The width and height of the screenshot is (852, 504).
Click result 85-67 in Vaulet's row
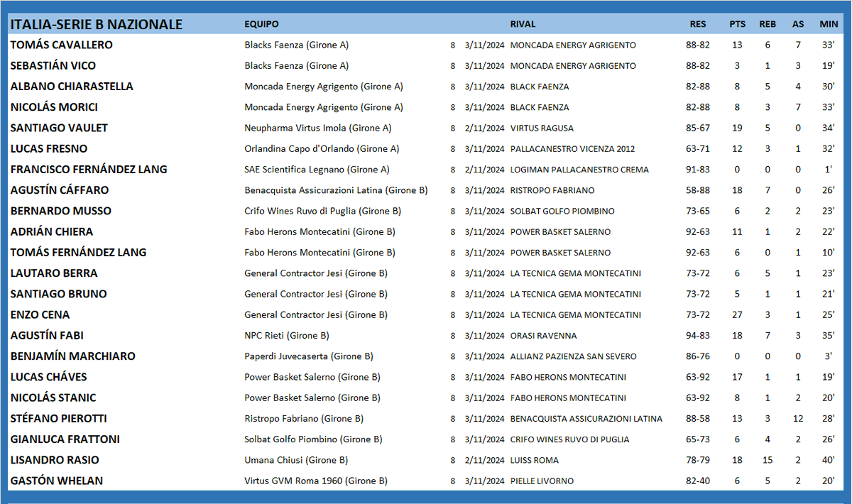click(698, 128)
